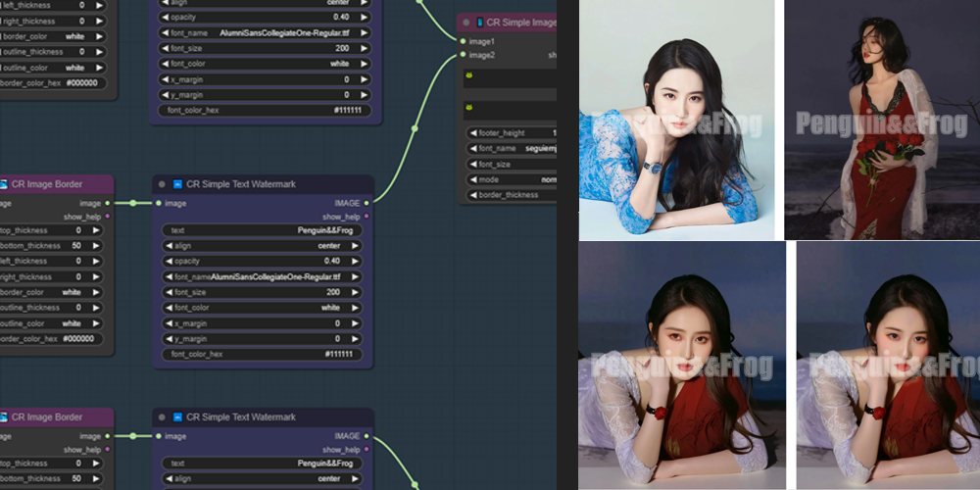Increase outline_thickness in the middle CR Image Border
980x490 pixels.
(x=96, y=308)
